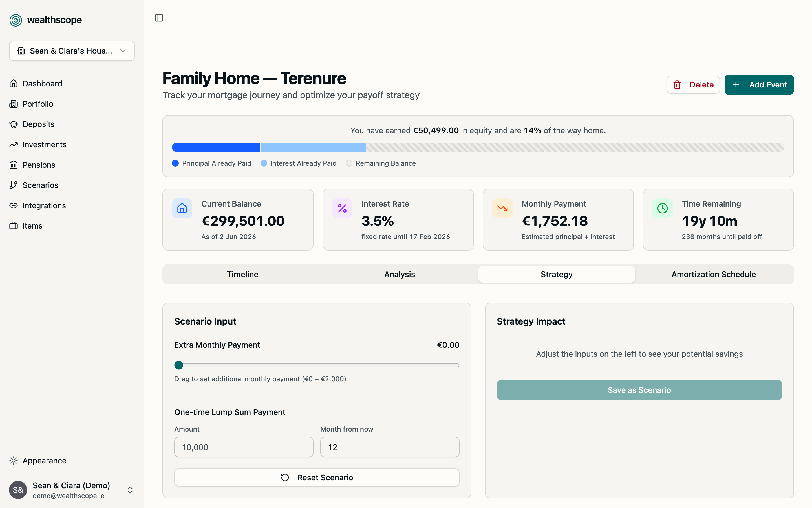Click the household building icon in selector
The height and width of the screenshot is (508, 812).
coord(21,51)
